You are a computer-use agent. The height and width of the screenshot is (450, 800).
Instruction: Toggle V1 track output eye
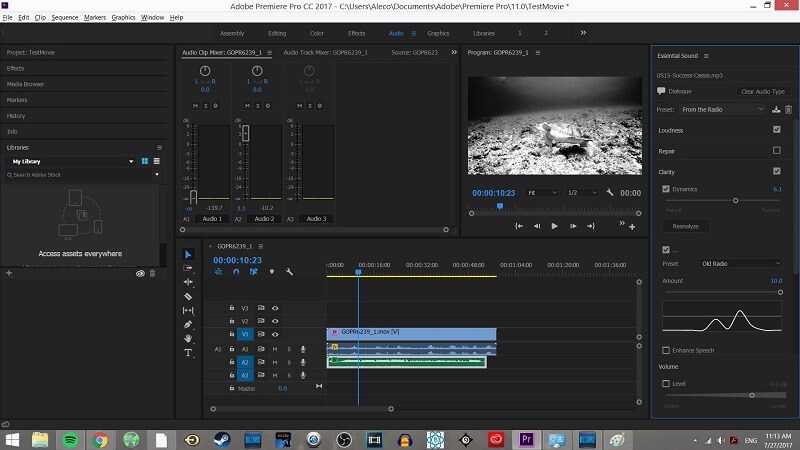(x=275, y=334)
